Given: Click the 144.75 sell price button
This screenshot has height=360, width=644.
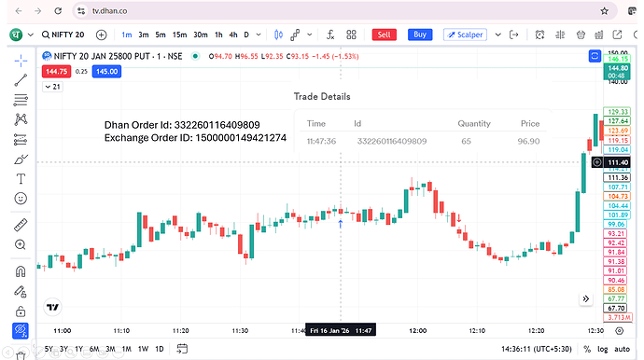Looking at the screenshot, I should (56, 72).
